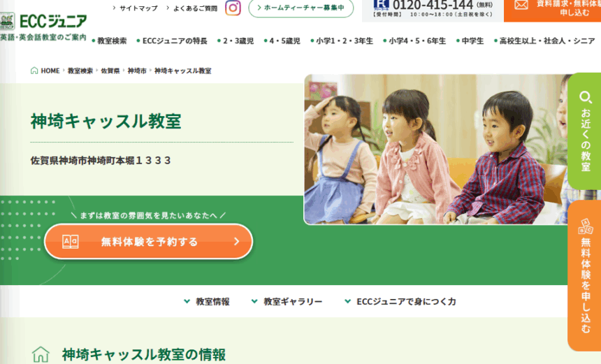The width and height of the screenshot is (601, 364).
Task: Click the ECC Junior logo
Action: (44, 22)
